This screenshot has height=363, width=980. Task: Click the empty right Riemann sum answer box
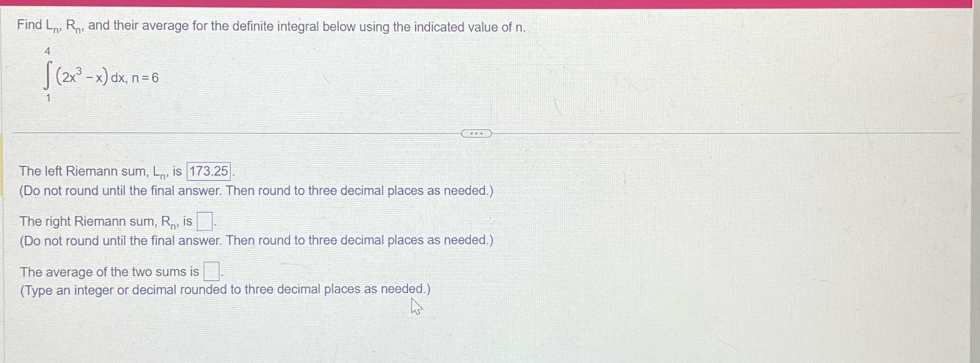(x=206, y=221)
